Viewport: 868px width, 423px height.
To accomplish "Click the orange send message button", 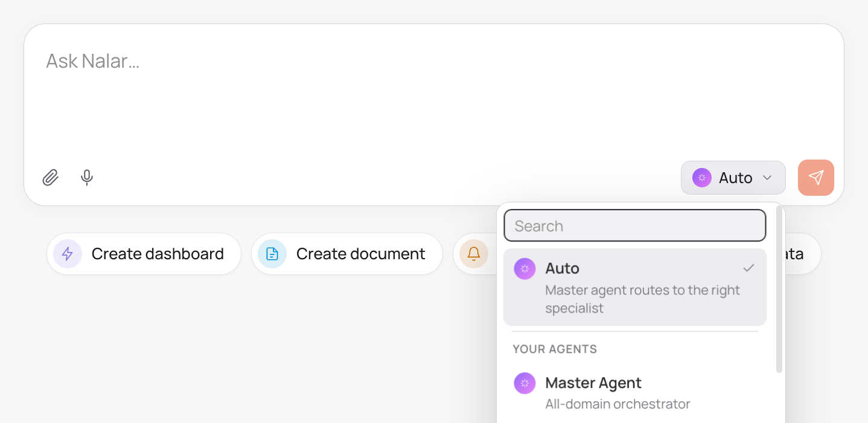I will pos(816,178).
